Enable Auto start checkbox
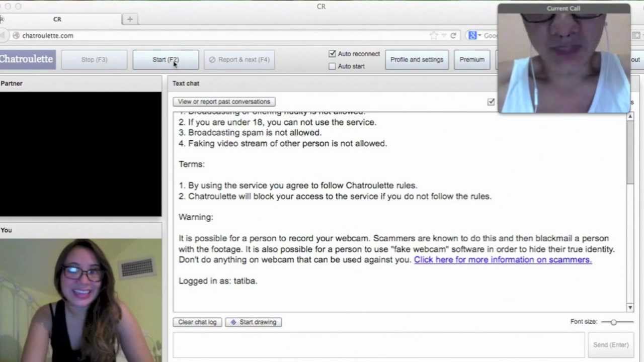The height and width of the screenshot is (362, 644). pyautogui.click(x=332, y=66)
